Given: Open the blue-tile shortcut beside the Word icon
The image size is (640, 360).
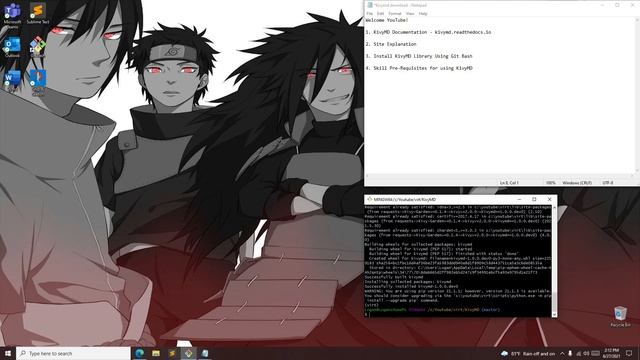Looking at the screenshot, I should pos(38,82).
